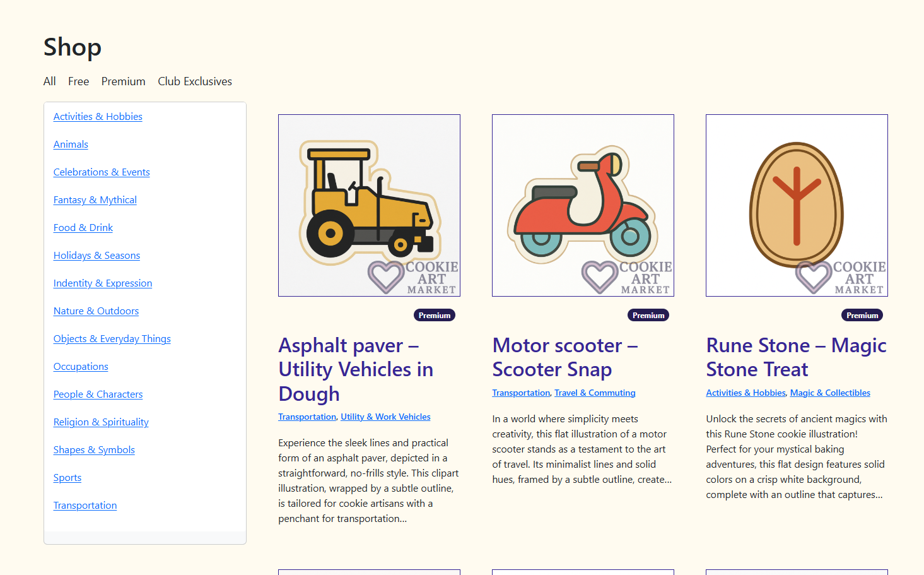Image resolution: width=924 pixels, height=575 pixels.
Task: Click the Asphalt paver product title
Action: (x=356, y=369)
